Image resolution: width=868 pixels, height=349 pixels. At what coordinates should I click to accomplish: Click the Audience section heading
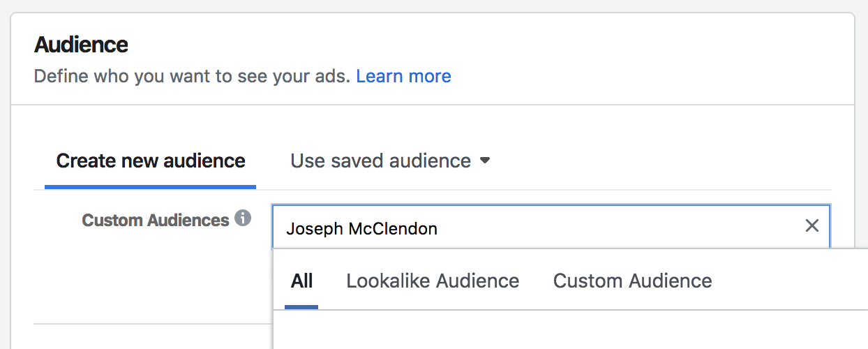pos(81,45)
